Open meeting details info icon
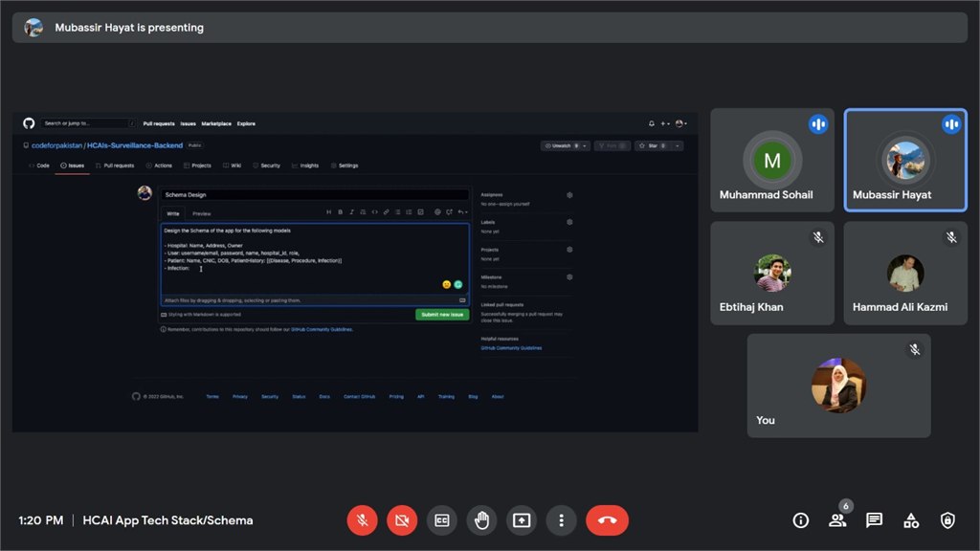The height and width of the screenshot is (551, 980). click(801, 520)
